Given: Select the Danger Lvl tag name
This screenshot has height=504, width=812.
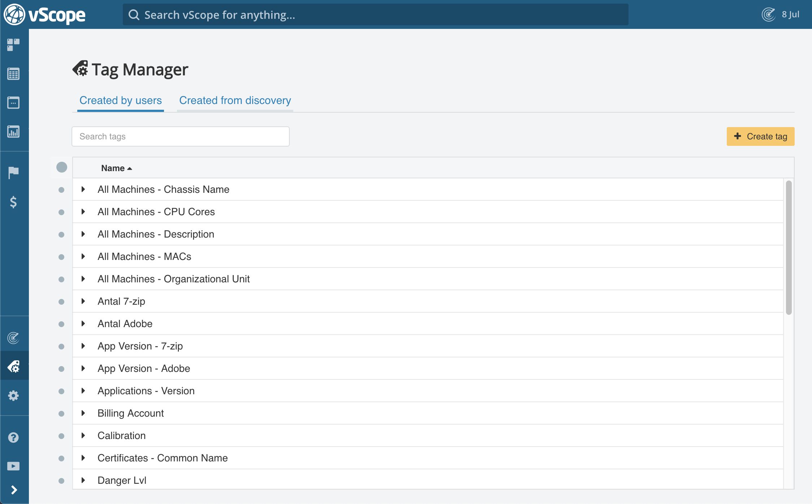Looking at the screenshot, I should pyautogui.click(x=122, y=481).
